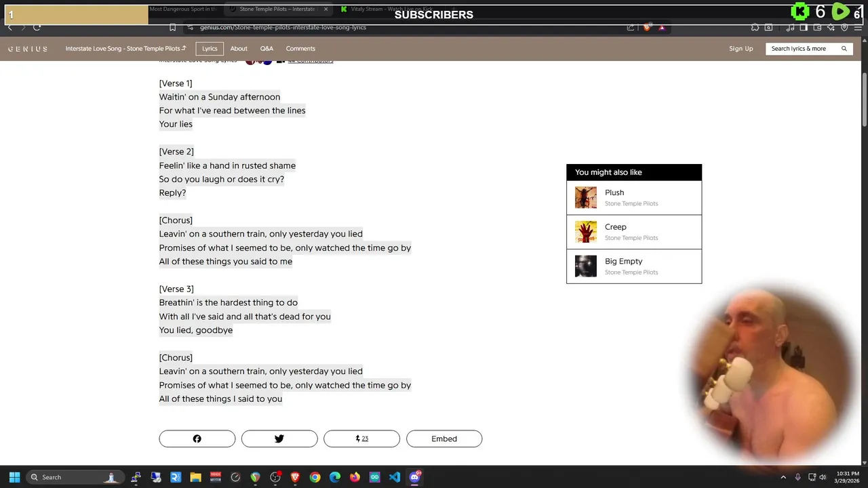
Task: Click the lyric line "Reply?"
Action: [x=172, y=192]
